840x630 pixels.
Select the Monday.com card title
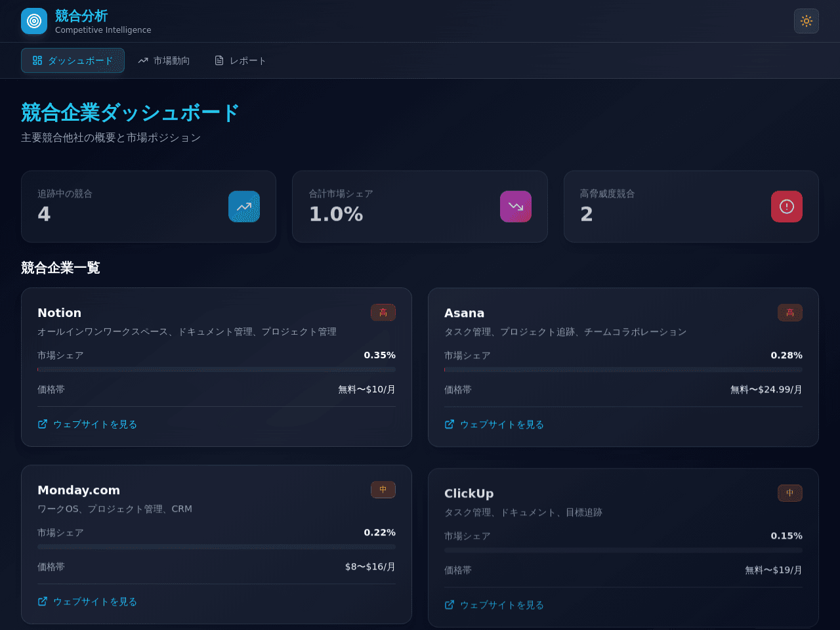[79, 490]
